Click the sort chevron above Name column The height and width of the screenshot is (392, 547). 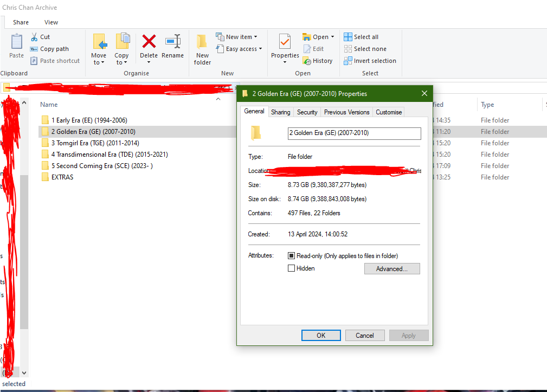tap(218, 99)
